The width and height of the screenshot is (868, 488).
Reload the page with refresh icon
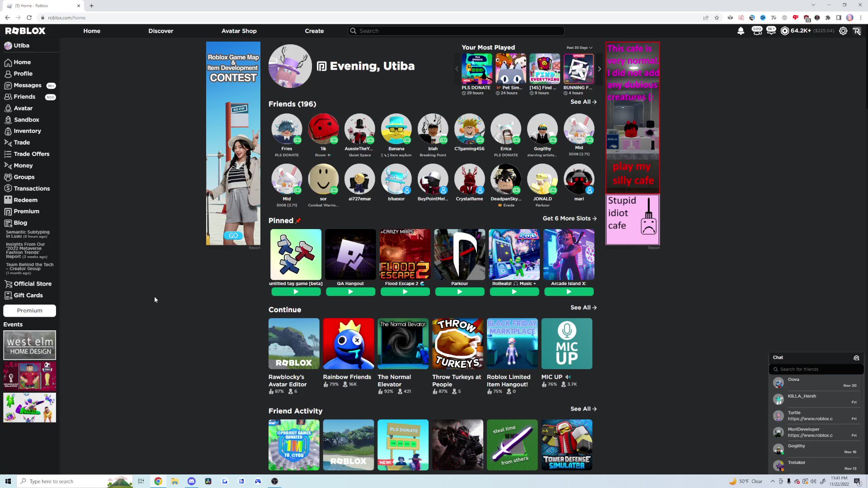tap(29, 18)
